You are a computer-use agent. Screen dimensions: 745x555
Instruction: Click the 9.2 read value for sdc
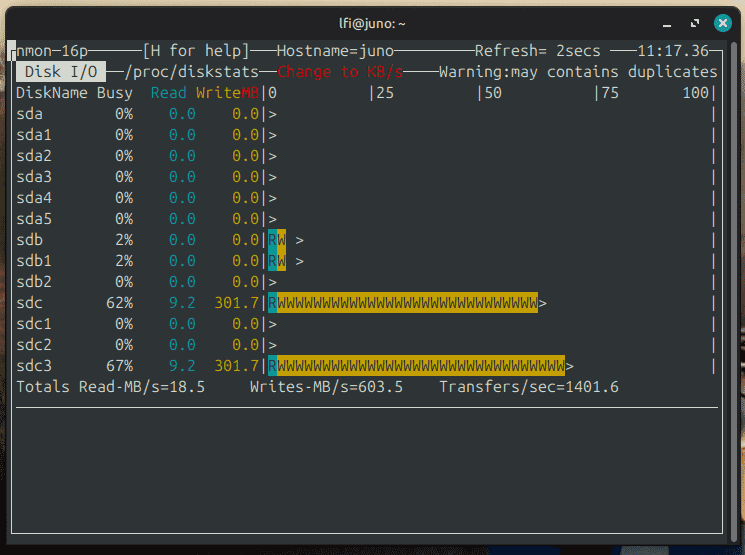click(182, 303)
